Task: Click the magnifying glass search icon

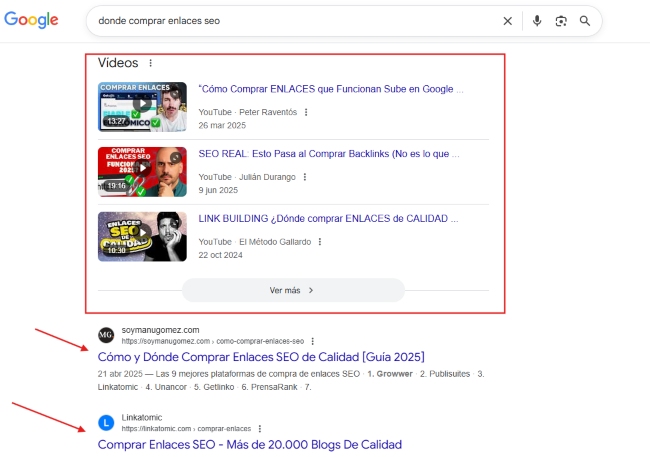Action: click(x=585, y=21)
